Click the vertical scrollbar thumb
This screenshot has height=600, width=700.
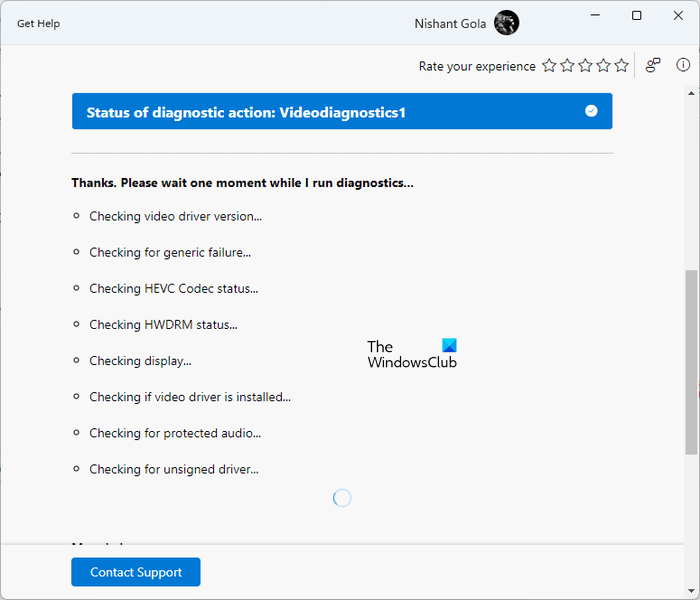(692, 362)
